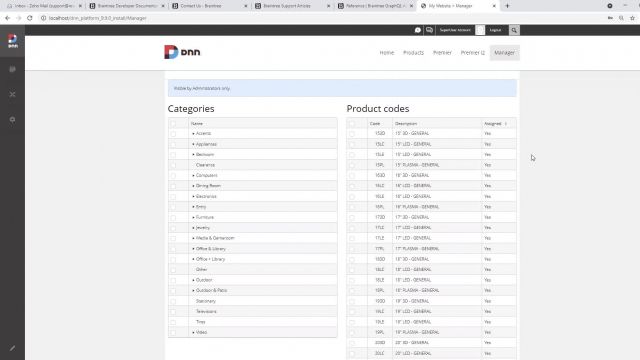This screenshot has width=640, height=360.
Task: Select the Outdoor & Patio category row
Action: point(253,290)
